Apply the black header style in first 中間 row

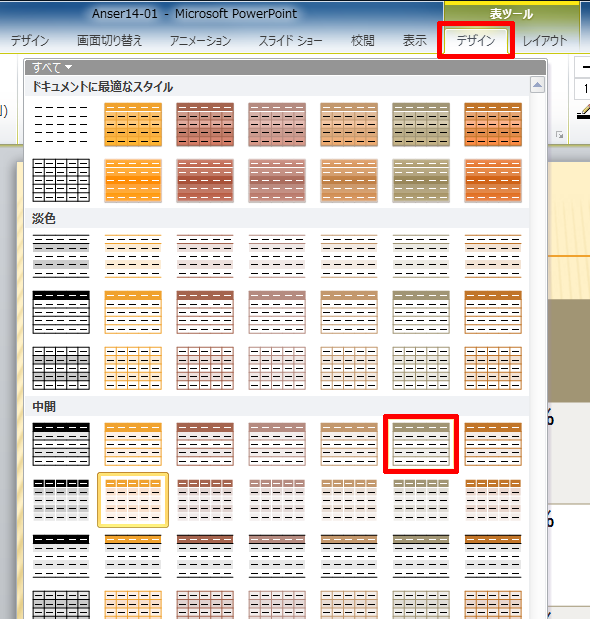61,444
